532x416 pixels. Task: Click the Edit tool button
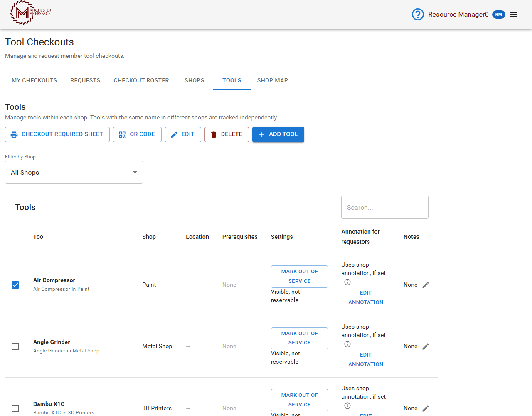pos(183,134)
